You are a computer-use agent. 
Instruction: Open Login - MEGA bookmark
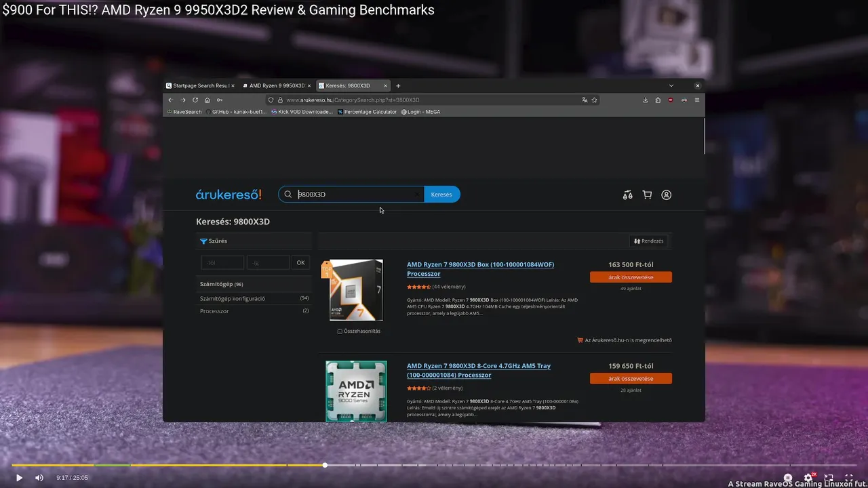pos(420,112)
